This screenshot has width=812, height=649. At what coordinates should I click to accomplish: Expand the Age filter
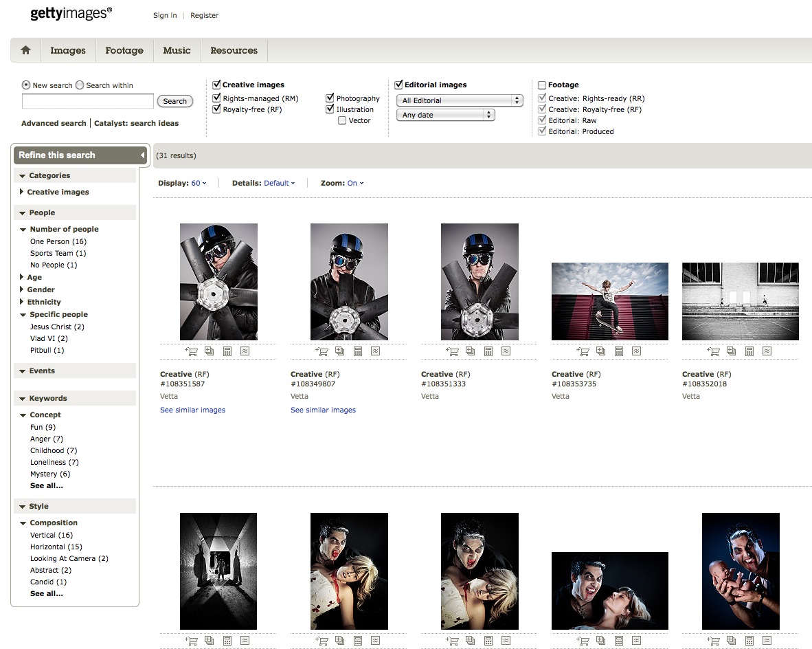[34, 277]
